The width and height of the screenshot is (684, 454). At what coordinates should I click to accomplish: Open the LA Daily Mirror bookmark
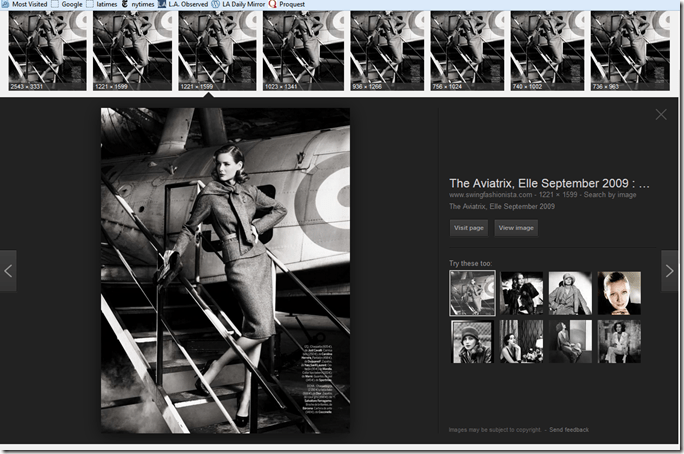click(243, 4)
